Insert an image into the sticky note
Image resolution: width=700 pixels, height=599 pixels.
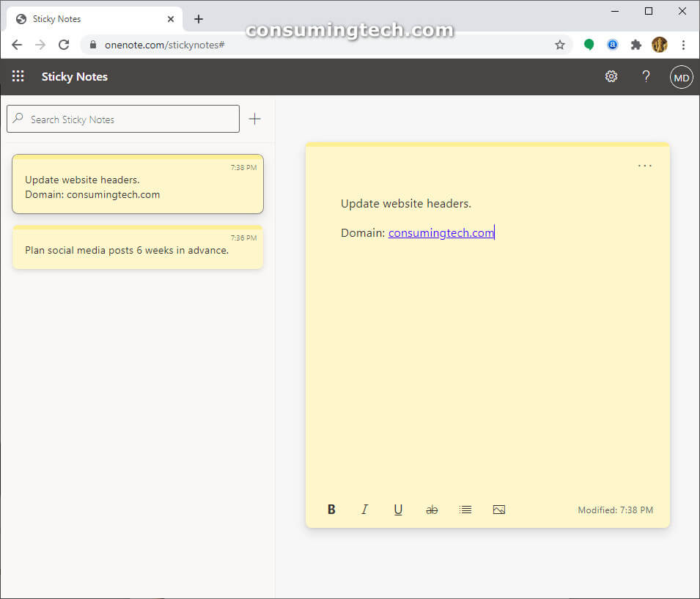tap(499, 509)
